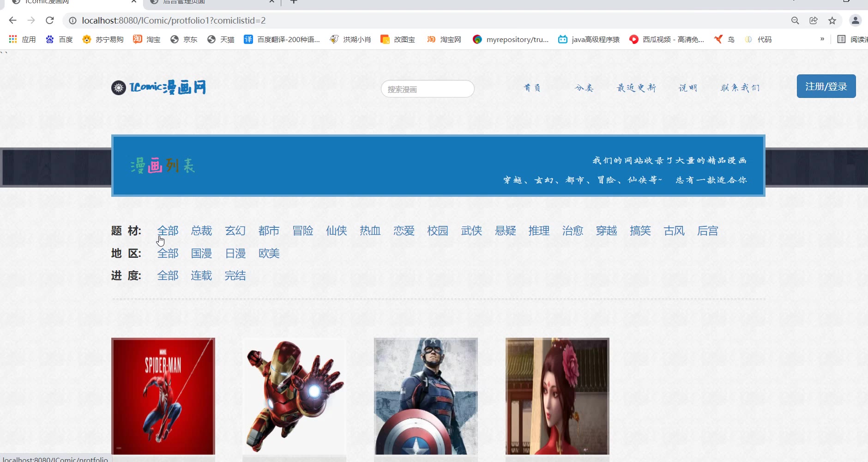Select 全部 in the 题材 filter row
The image size is (868, 462).
click(168, 231)
